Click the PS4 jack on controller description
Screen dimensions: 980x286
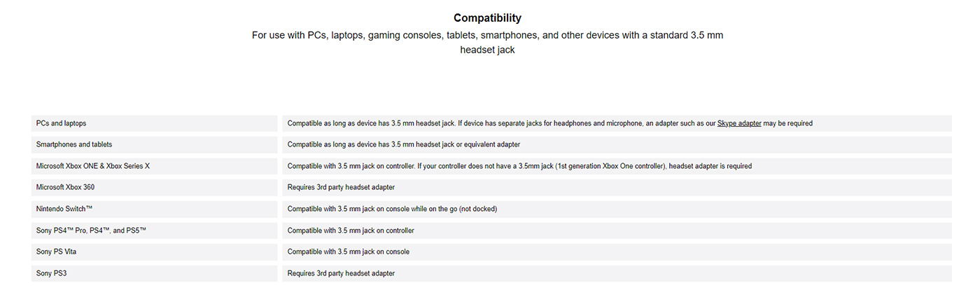point(351,231)
